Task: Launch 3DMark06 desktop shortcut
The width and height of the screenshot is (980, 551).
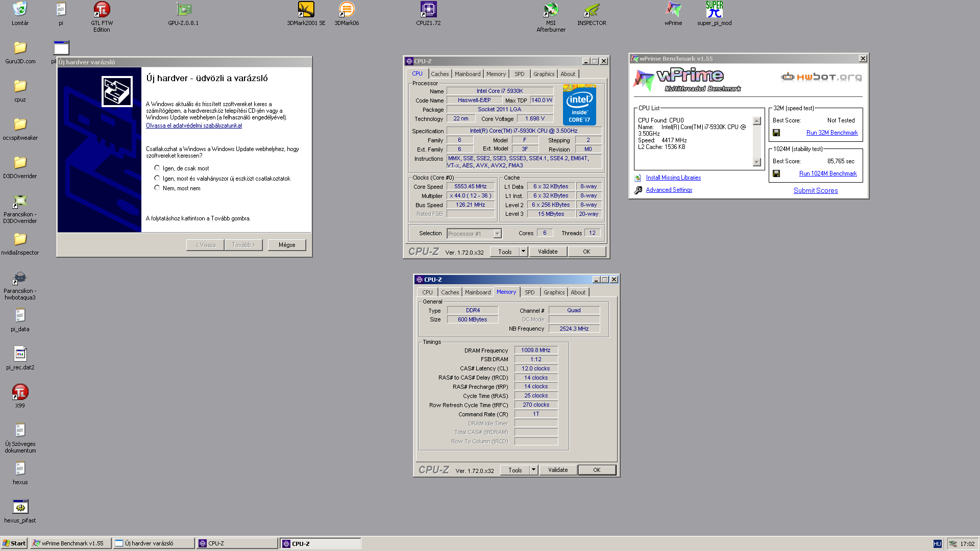Action: [x=347, y=14]
